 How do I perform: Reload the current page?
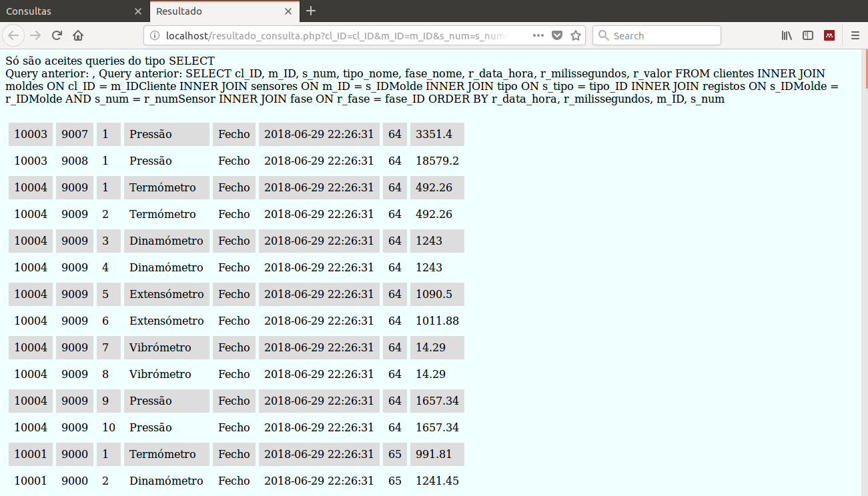click(57, 35)
